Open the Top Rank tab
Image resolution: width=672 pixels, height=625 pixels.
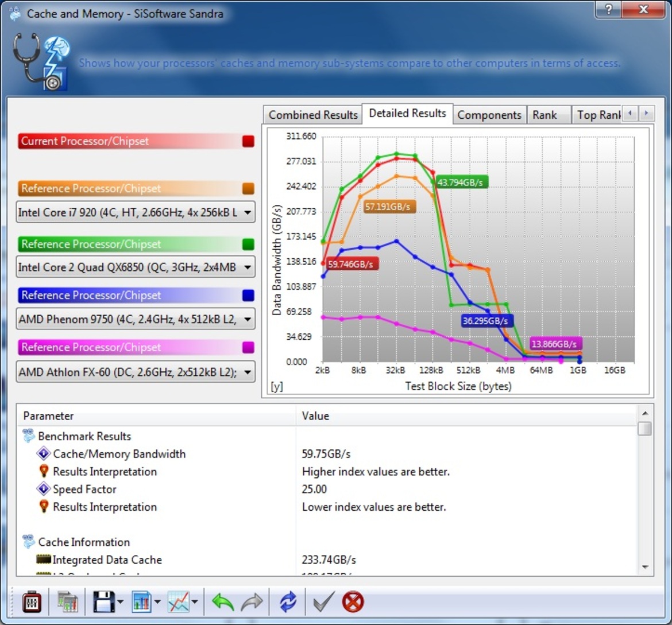(x=597, y=115)
